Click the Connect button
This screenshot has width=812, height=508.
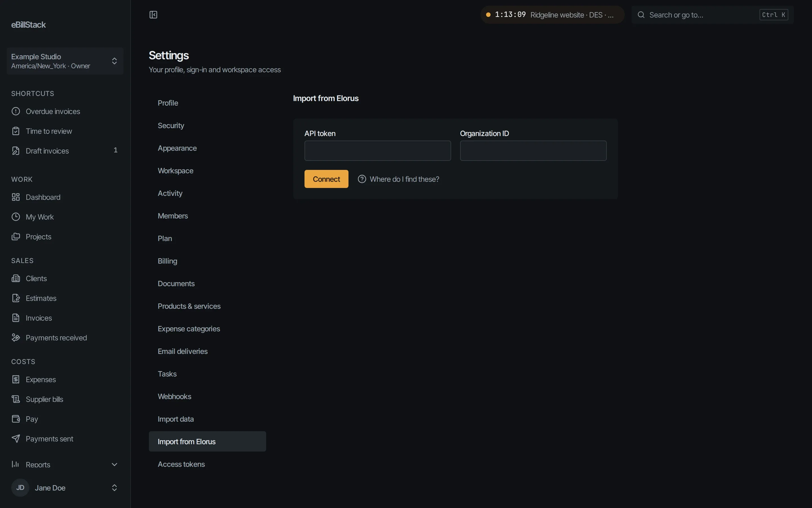tap(326, 179)
